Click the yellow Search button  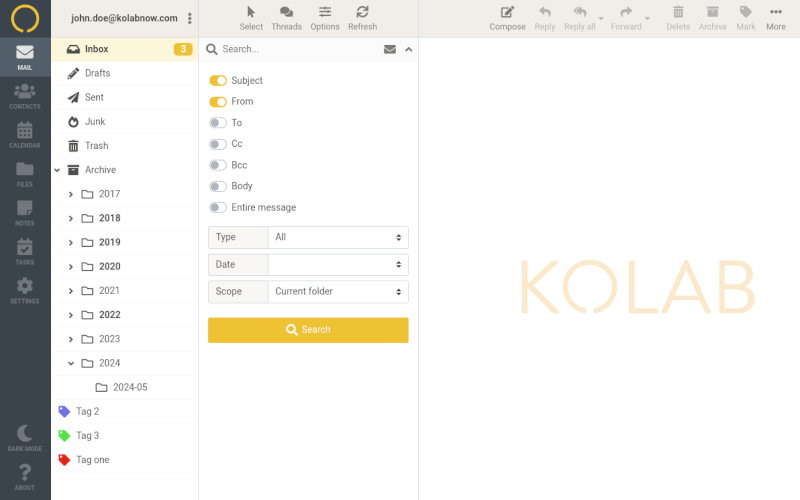308,330
